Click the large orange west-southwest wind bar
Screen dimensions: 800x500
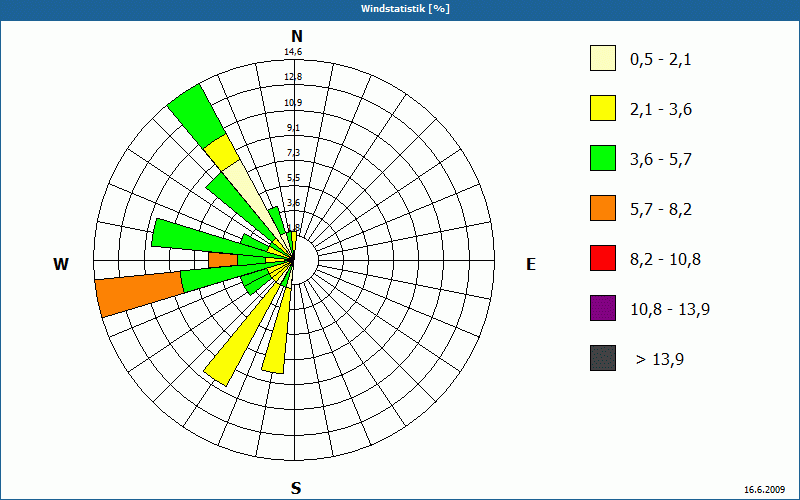click(x=140, y=294)
